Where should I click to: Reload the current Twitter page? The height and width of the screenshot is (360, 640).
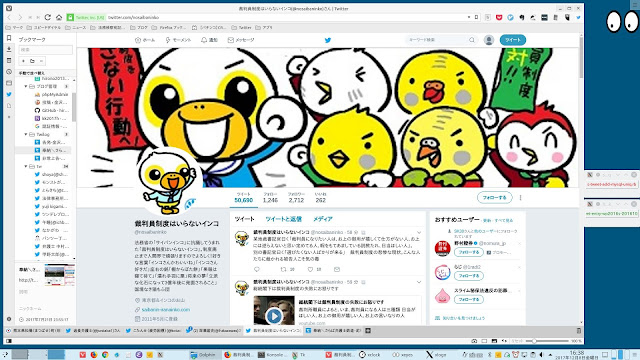point(48,17)
